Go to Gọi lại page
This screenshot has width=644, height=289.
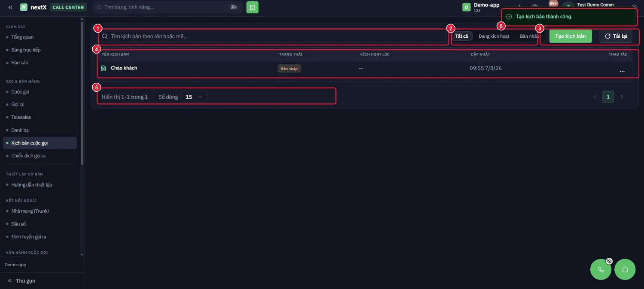[x=40, y=105]
